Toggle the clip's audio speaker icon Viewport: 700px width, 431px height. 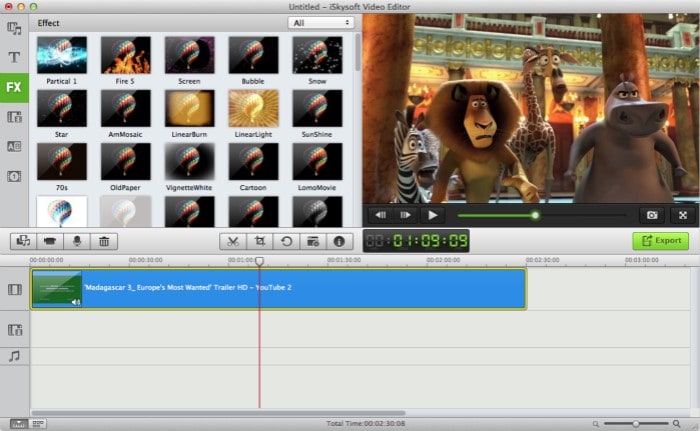76,302
